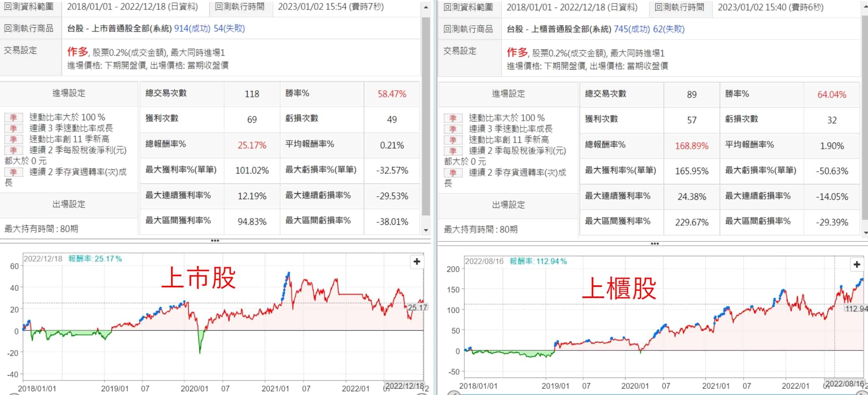Select the 出場設定 header in the left panel
The height and width of the screenshot is (395, 868).
point(69,204)
